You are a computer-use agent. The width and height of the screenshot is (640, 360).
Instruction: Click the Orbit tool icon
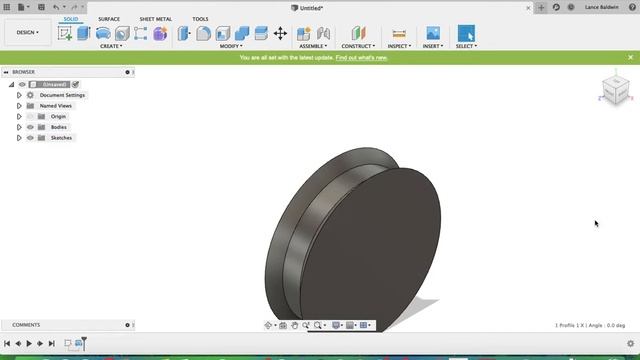tap(268, 325)
